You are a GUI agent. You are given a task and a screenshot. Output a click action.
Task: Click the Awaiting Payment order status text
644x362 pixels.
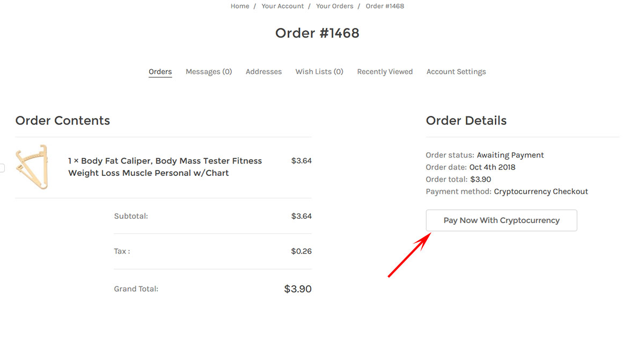[x=510, y=155]
